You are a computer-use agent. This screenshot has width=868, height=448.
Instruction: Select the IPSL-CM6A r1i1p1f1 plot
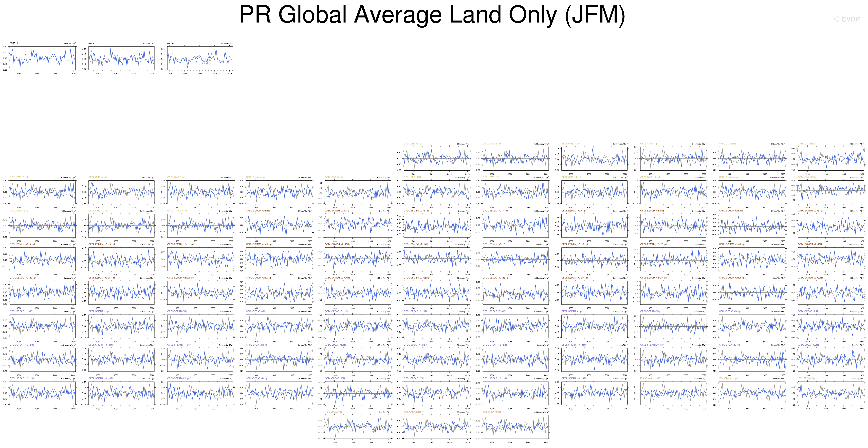[x=674, y=393]
